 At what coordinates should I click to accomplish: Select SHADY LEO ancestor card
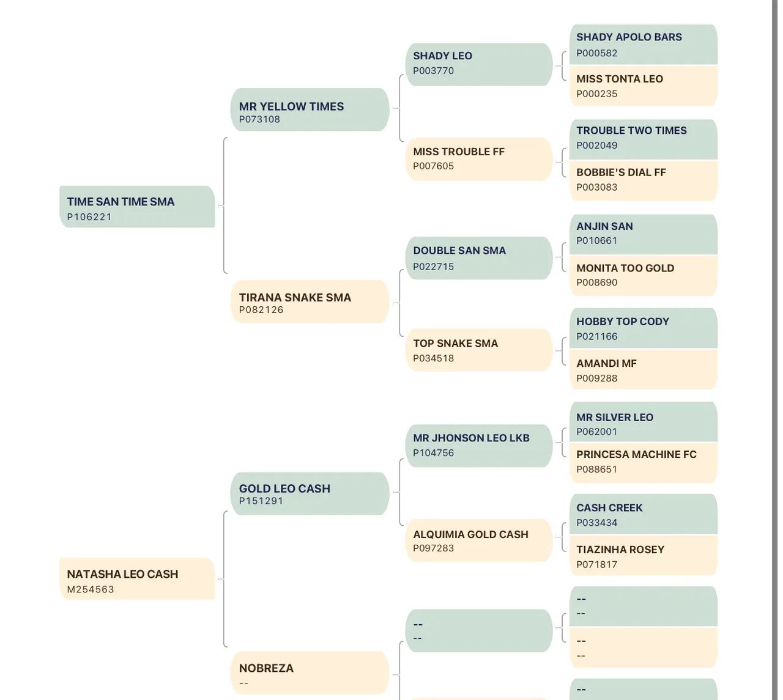(x=479, y=65)
